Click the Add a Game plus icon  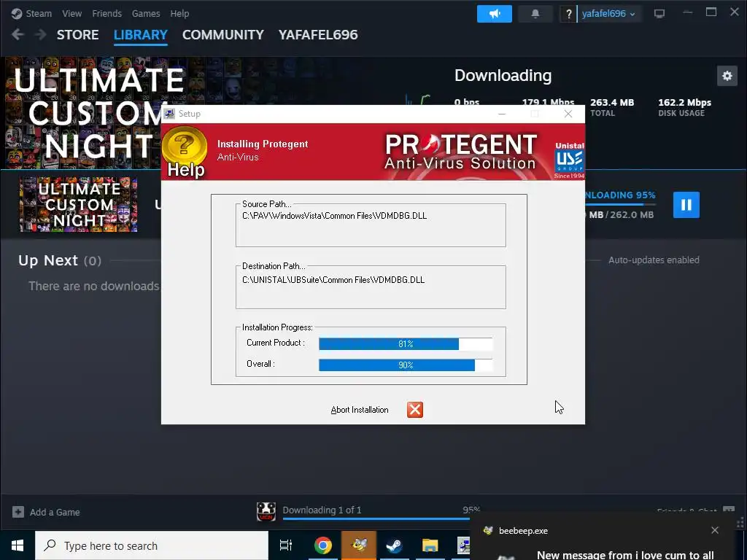(18, 512)
